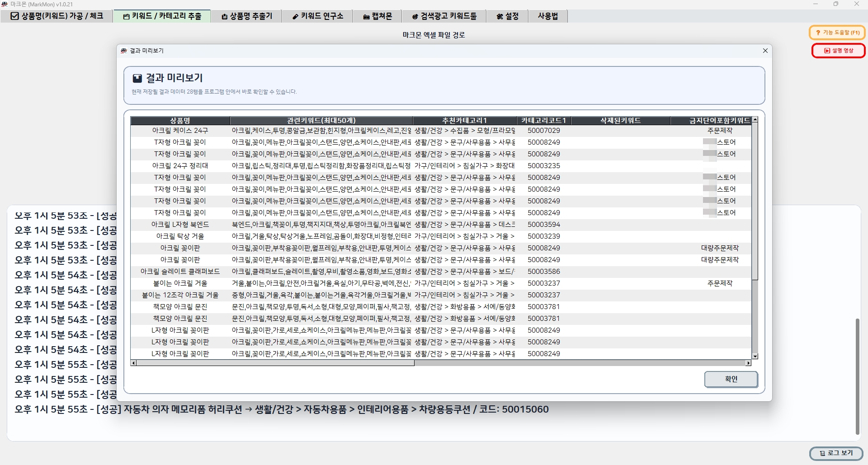Click the gear icon on 설정 tab

pyautogui.click(x=500, y=17)
